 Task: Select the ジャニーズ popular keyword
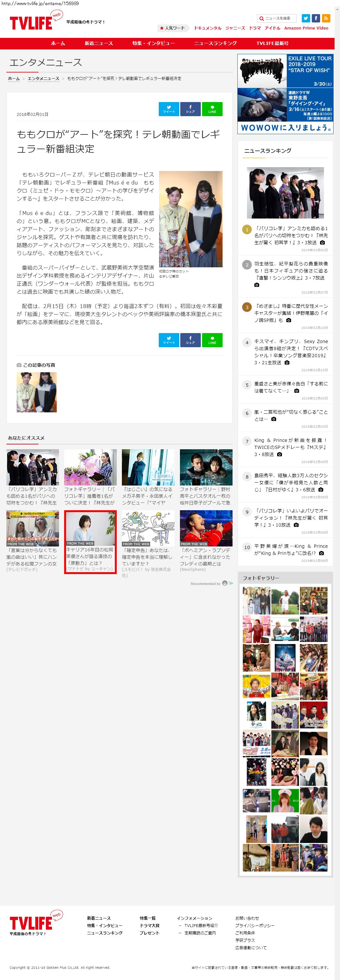tap(235, 28)
